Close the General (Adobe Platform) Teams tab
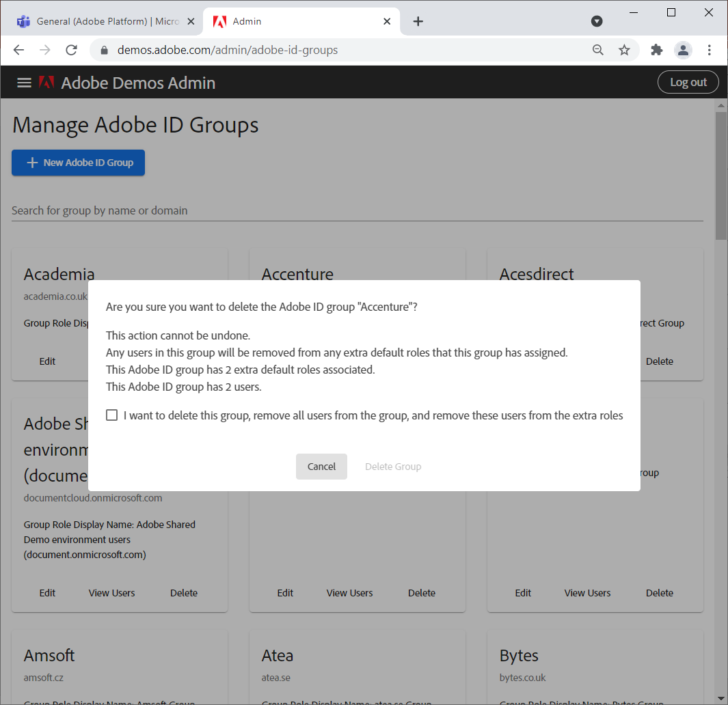The height and width of the screenshot is (705, 728). 191,21
